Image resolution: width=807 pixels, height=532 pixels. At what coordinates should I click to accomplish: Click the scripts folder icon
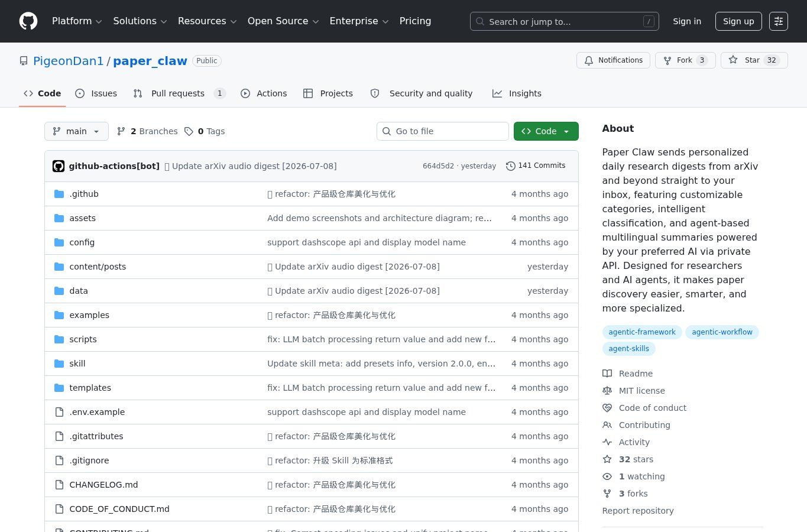point(59,339)
